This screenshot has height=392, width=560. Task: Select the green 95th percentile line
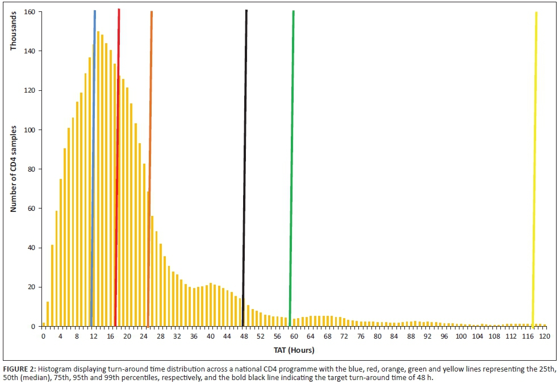pos(291,170)
